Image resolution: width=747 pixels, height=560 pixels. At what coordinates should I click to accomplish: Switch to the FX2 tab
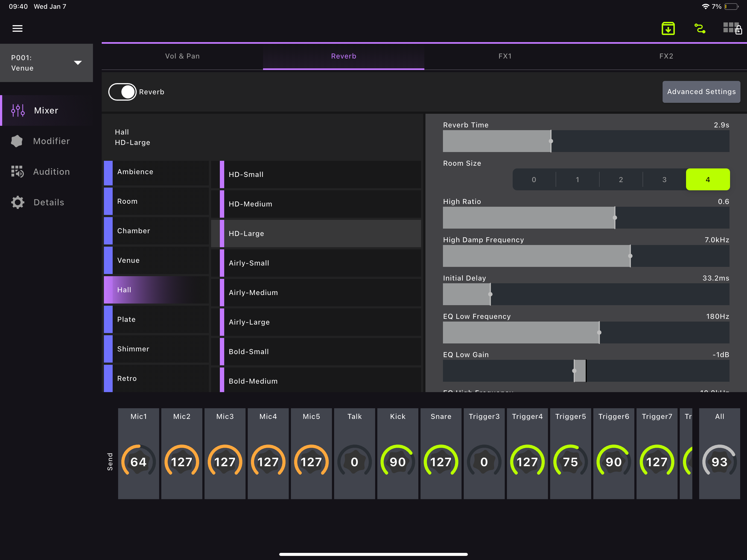point(666,56)
